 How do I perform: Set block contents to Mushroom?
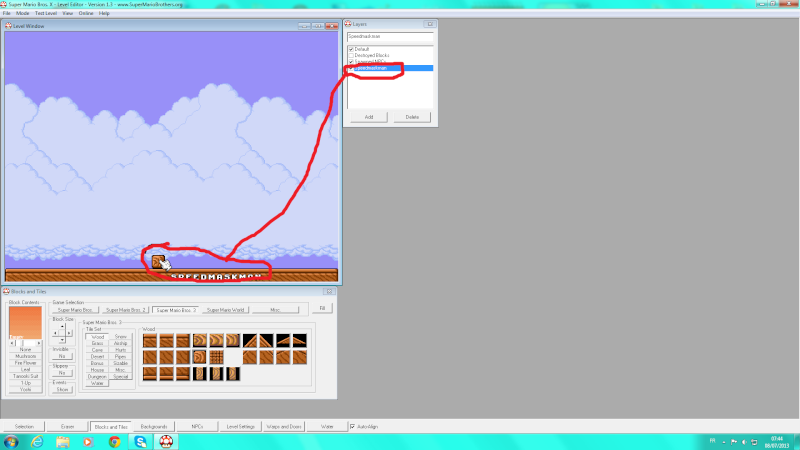point(26,356)
